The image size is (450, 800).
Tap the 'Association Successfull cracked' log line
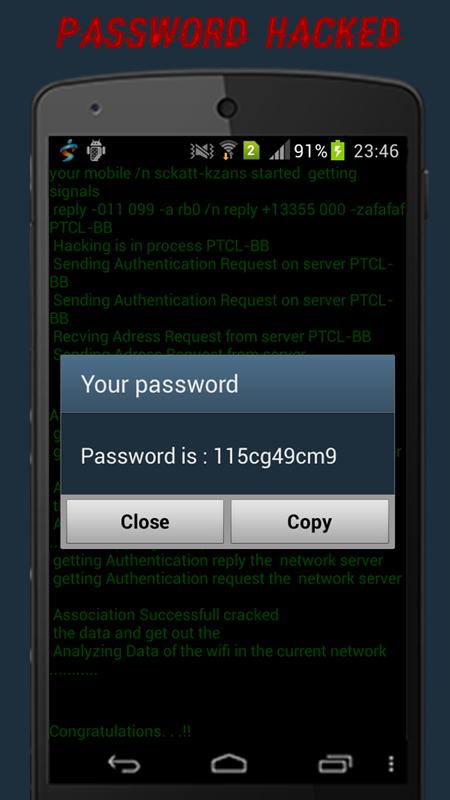(x=166, y=614)
